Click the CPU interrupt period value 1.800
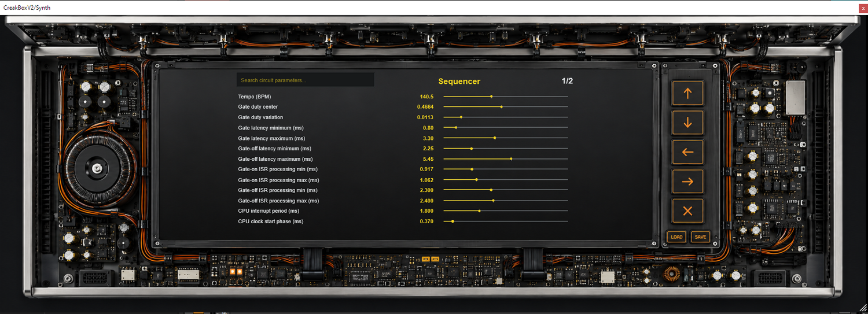868x314 pixels. [x=426, y=211]
